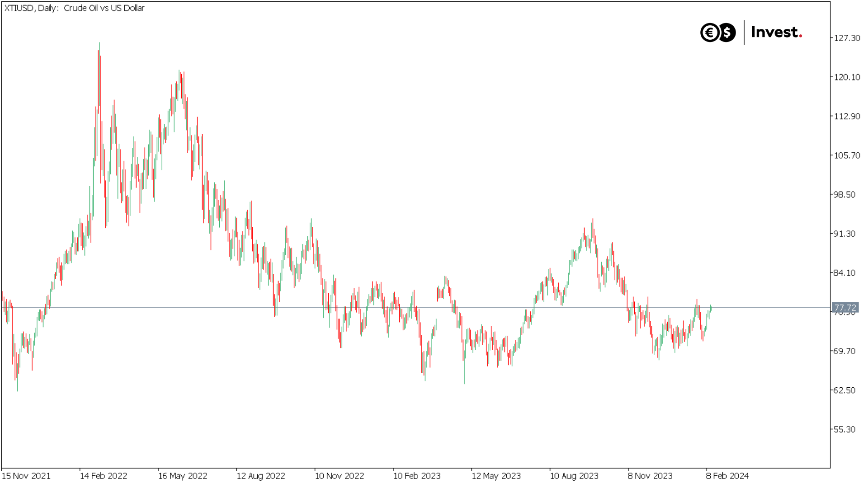This screenshot has height=488, width=868.
Task: Click the 15 Nov 2021 date label
Action: coord(26,476)
